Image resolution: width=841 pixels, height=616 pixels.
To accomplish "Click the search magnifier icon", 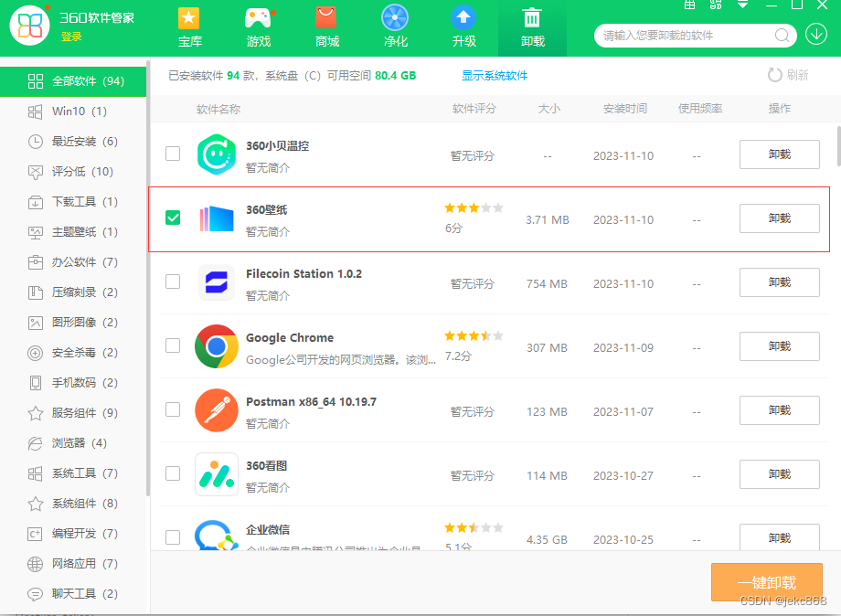I will (x=782, y=36).
